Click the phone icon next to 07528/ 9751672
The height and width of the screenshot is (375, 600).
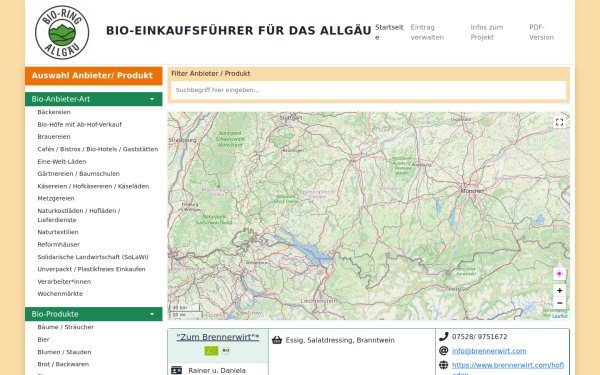point(443,337)
